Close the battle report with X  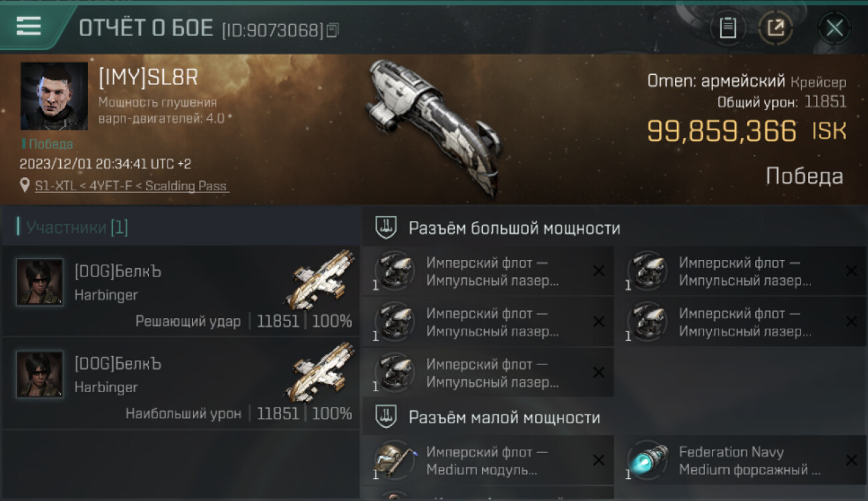pos(835,28)
